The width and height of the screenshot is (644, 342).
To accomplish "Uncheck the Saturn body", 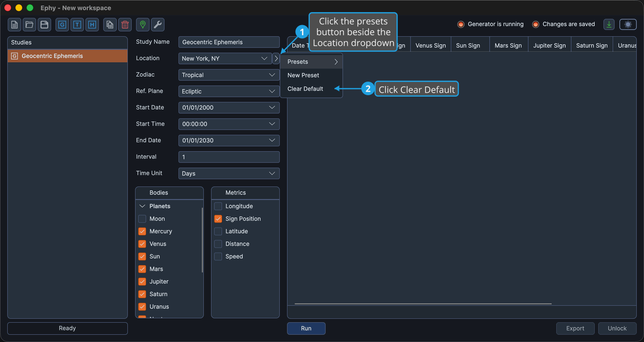I will tap(142, 294).
